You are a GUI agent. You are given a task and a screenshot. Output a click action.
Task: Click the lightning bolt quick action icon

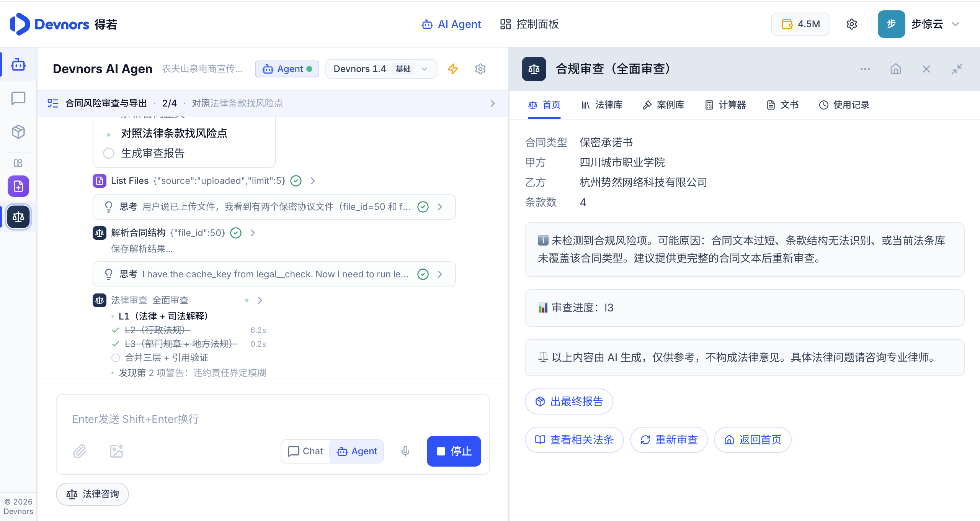click(453, 69)
